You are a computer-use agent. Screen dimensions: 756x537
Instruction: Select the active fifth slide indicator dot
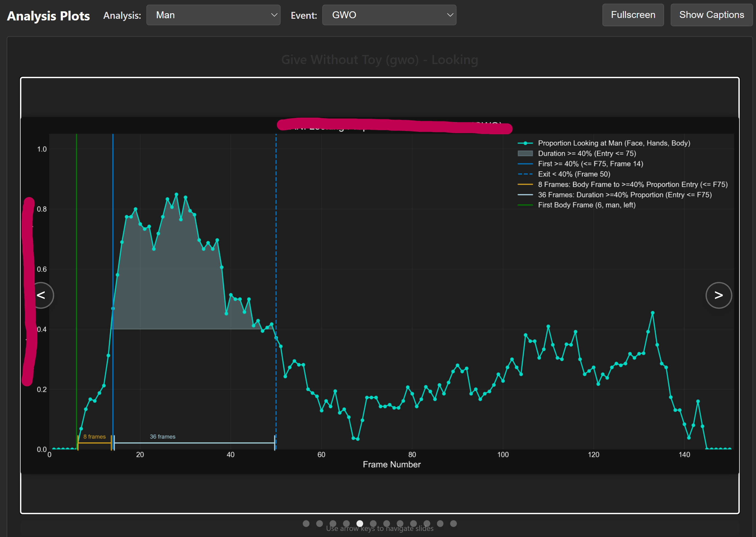click(x=360, y=523)
